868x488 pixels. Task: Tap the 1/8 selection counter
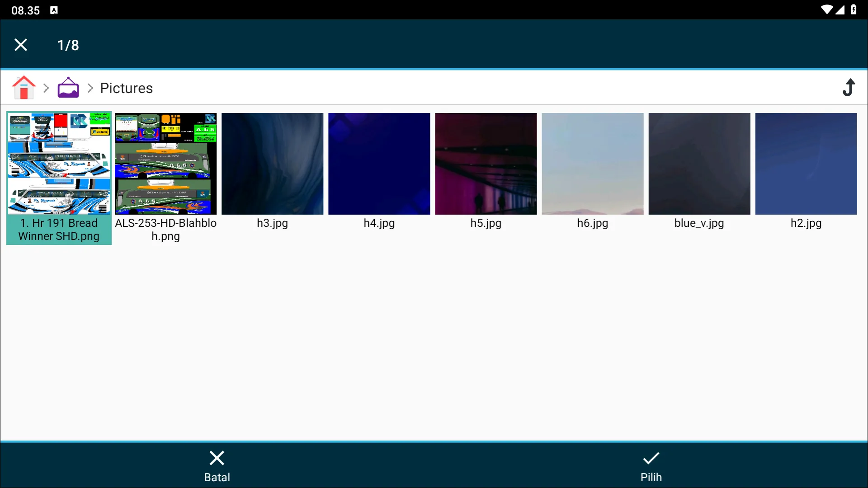point(68,45)
